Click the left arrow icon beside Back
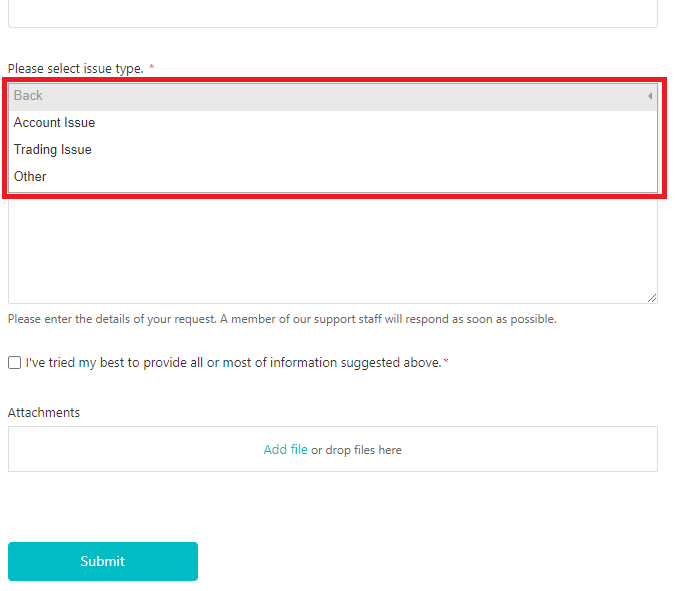684x591 pixels. pos(650,96)
